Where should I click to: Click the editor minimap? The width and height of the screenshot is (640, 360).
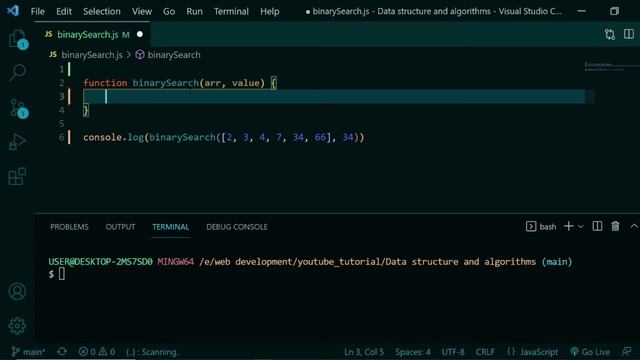tap(611, 67)
